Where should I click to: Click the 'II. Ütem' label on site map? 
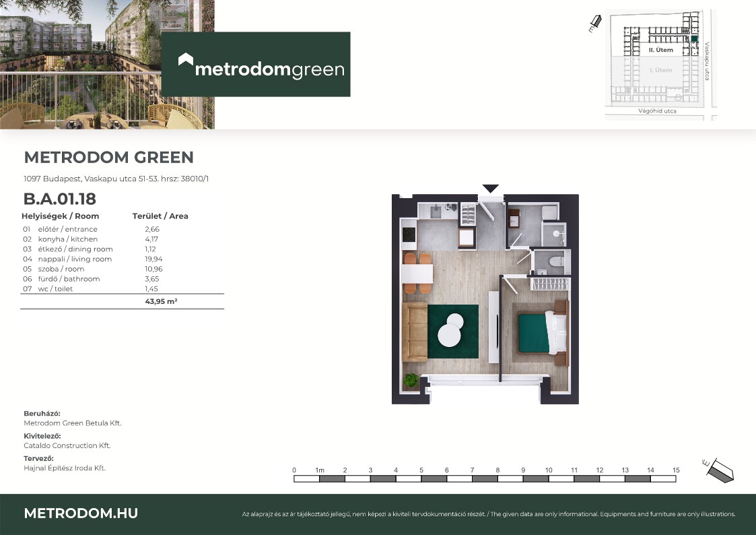[660, 50]
